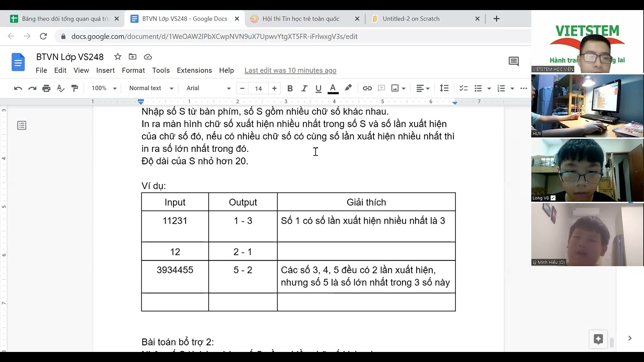The height and width of the screenshot is (362, 644).
Task: Select the Long Vũ video thumbnail
Action: click(587, 170)
